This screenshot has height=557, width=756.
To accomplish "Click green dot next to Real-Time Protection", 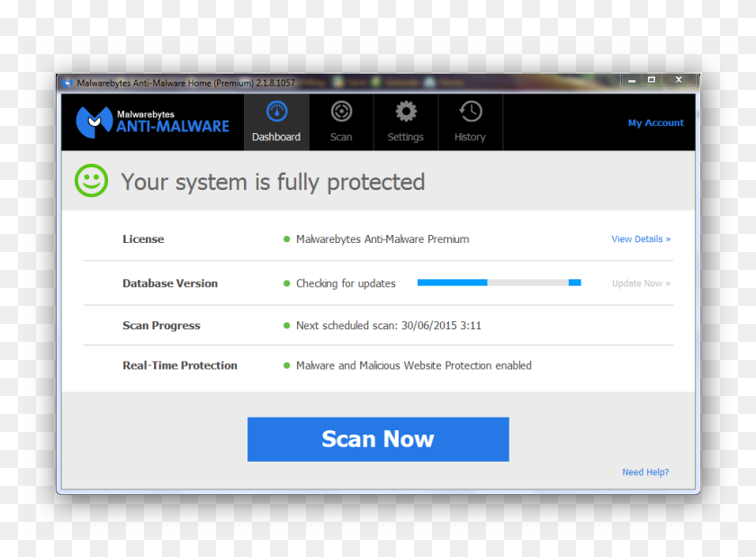I will (287, 366).
